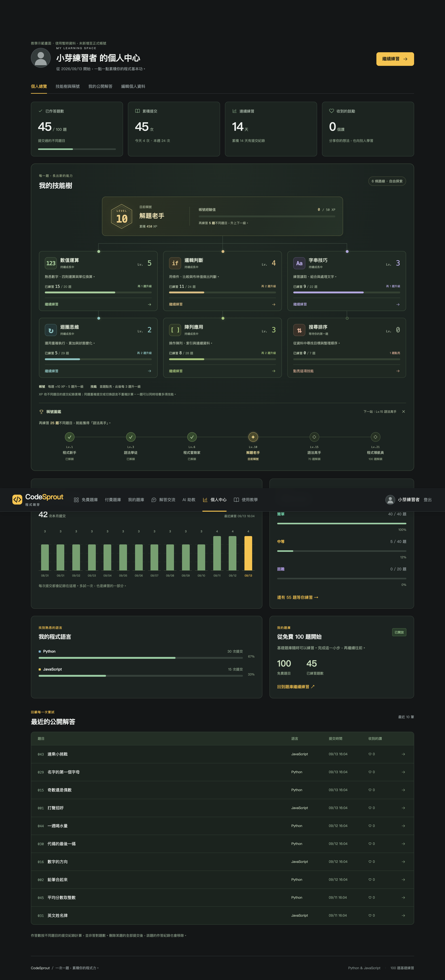Click the arrow on 字串技巧 card
The image size is (445, 980).
coord(398,304)
